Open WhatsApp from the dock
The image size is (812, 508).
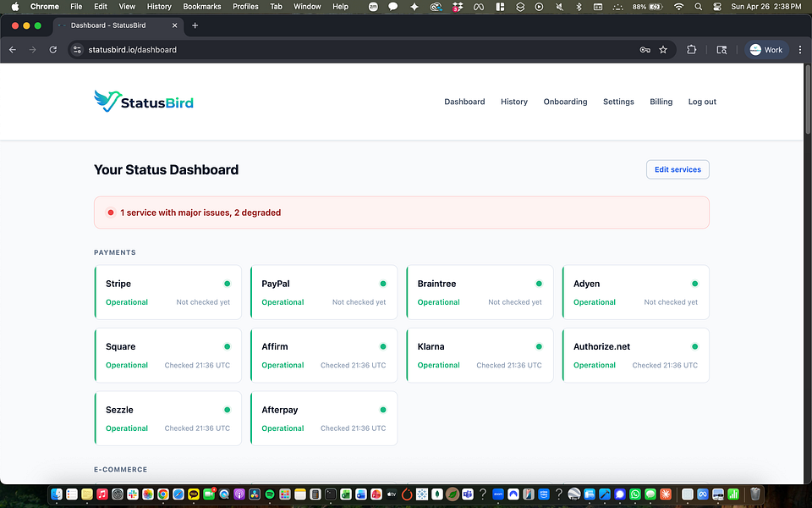[x=635, y=494]
